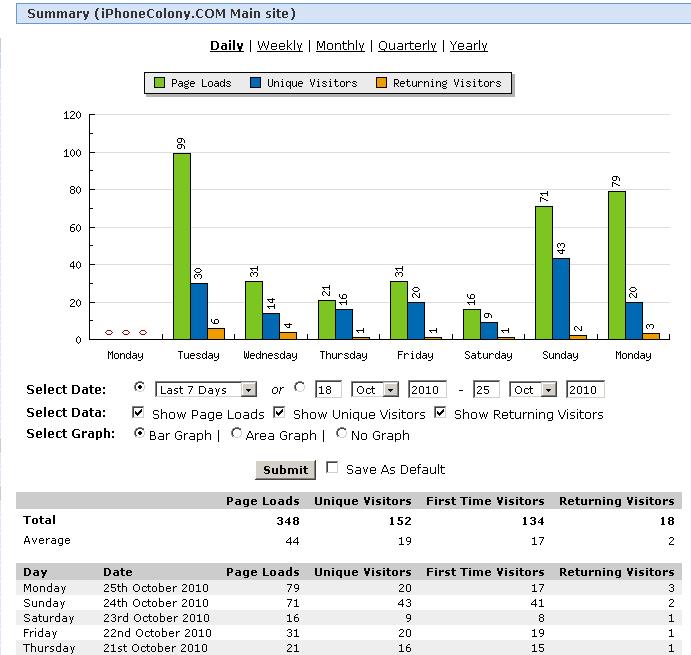Click the orange Returning Visitors legend swatch
The width and height of the screenshot is (691, 655).
click(x=381, y=83)
